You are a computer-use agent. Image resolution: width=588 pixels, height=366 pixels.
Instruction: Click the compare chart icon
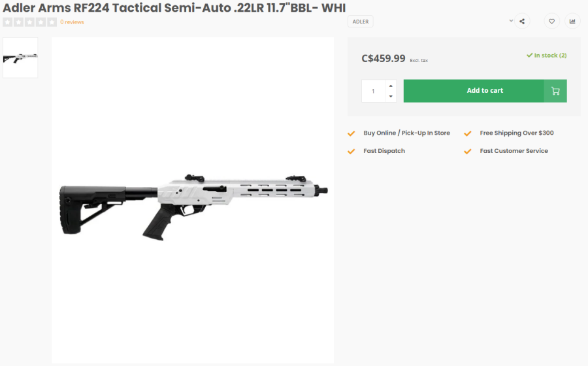coord(572,22)
